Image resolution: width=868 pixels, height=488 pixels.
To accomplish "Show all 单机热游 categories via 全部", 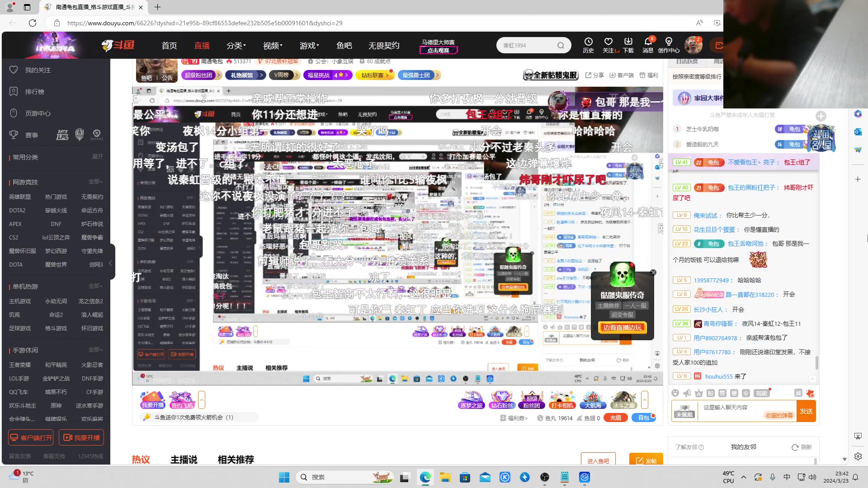I will coord(95,286).
